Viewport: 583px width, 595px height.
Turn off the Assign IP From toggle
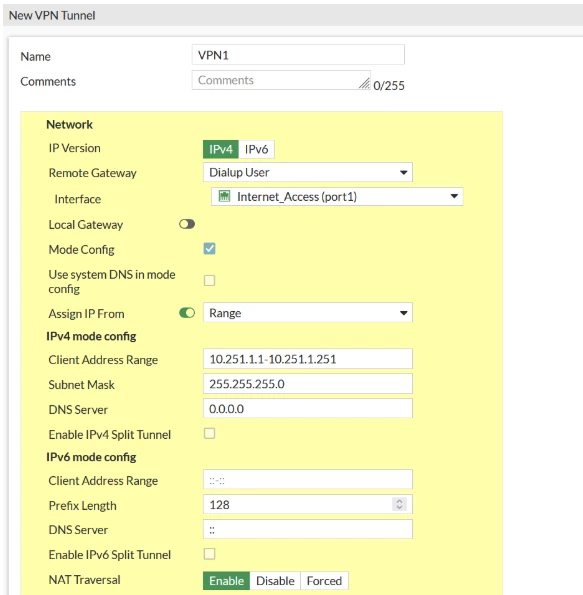pyautogui.click(x=187, y=313)
